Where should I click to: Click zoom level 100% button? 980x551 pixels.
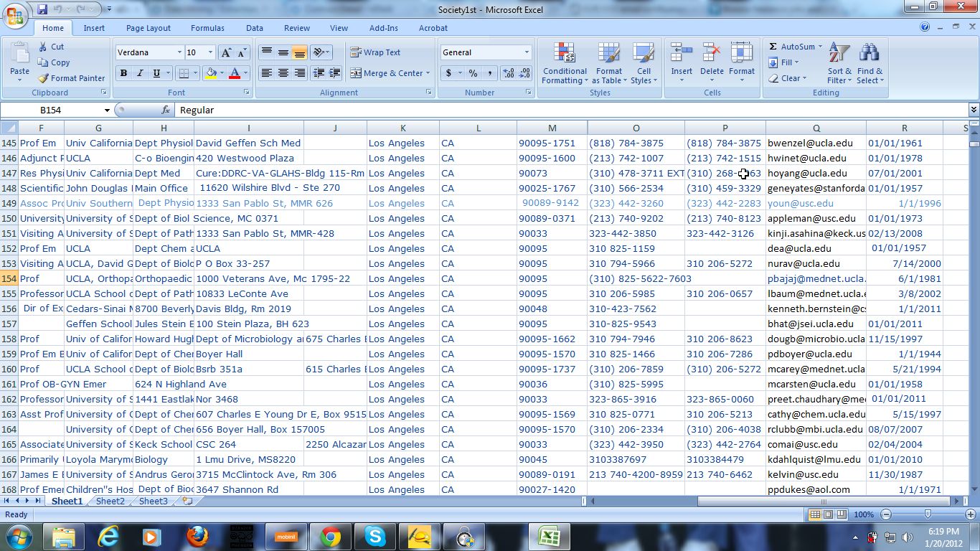pyautogui.click(x=864, y=514)
